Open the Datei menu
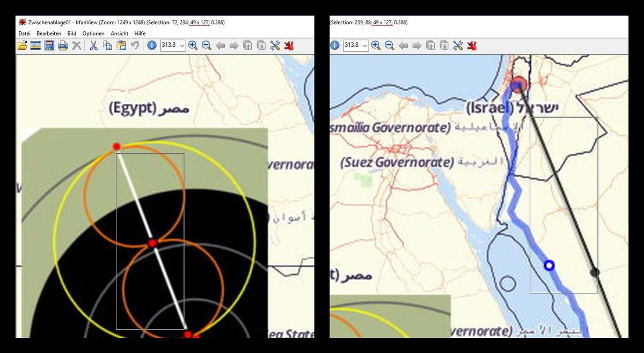Viewport: 644px width, 353px height. 24,33
